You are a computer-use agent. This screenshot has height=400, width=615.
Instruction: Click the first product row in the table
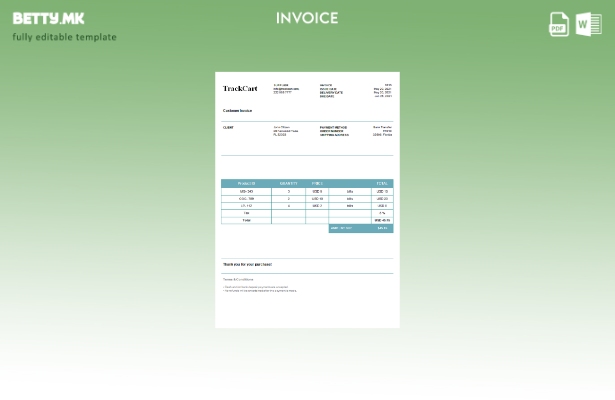pyautogui.click(x=246, y=191)
